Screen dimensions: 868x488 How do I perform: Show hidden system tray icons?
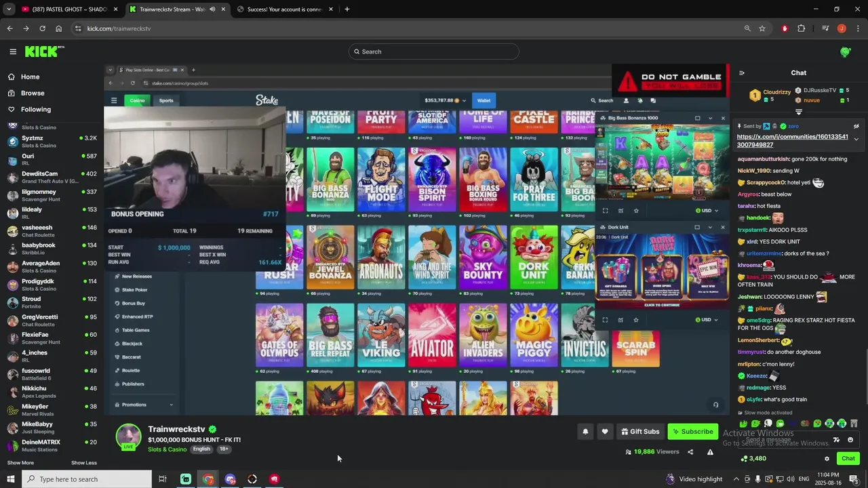[736, 479]
